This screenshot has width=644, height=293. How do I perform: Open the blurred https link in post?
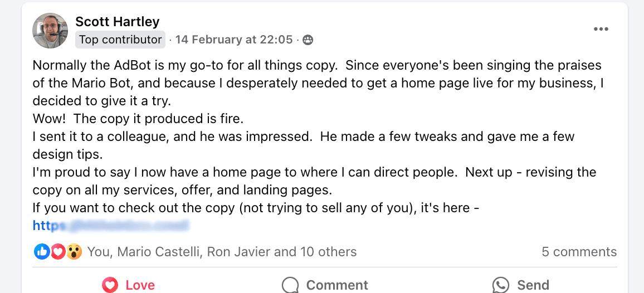coord(110,226)
